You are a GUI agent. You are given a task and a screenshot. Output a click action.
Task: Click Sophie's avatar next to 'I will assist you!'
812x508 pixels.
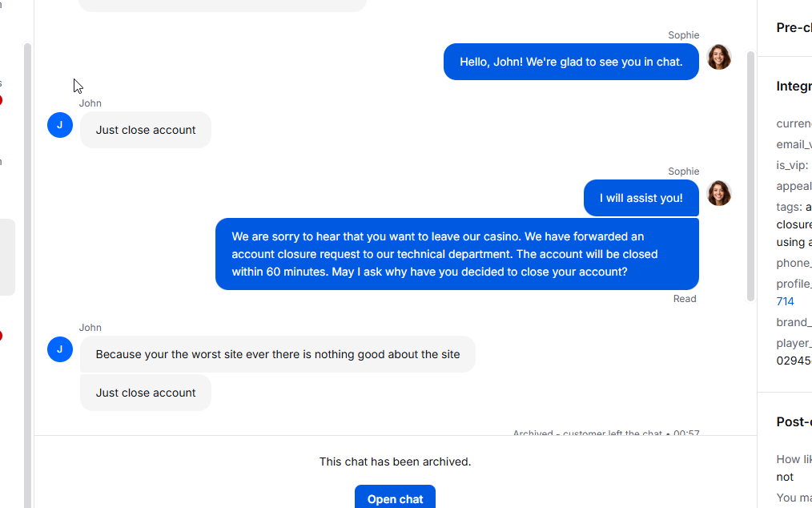(719, 193)
